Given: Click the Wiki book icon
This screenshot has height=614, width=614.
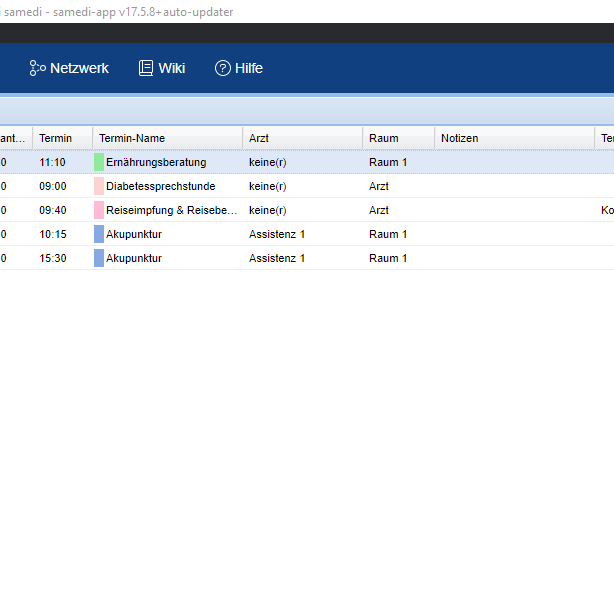Looking at the screenshot, I should pos(146,68).
